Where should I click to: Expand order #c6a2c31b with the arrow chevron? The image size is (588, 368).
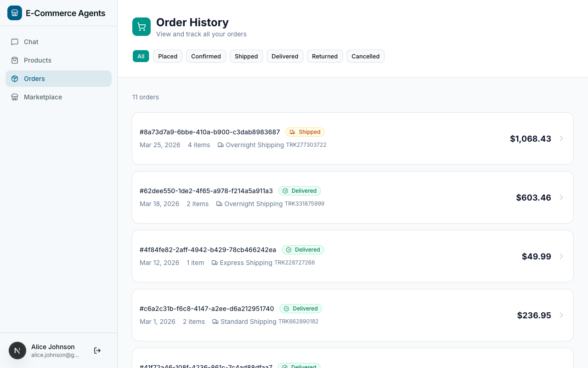561,315
